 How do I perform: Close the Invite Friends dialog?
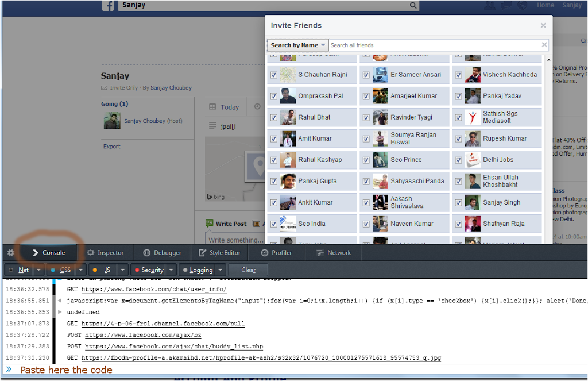pyautogui.click(x=543, y=25)
